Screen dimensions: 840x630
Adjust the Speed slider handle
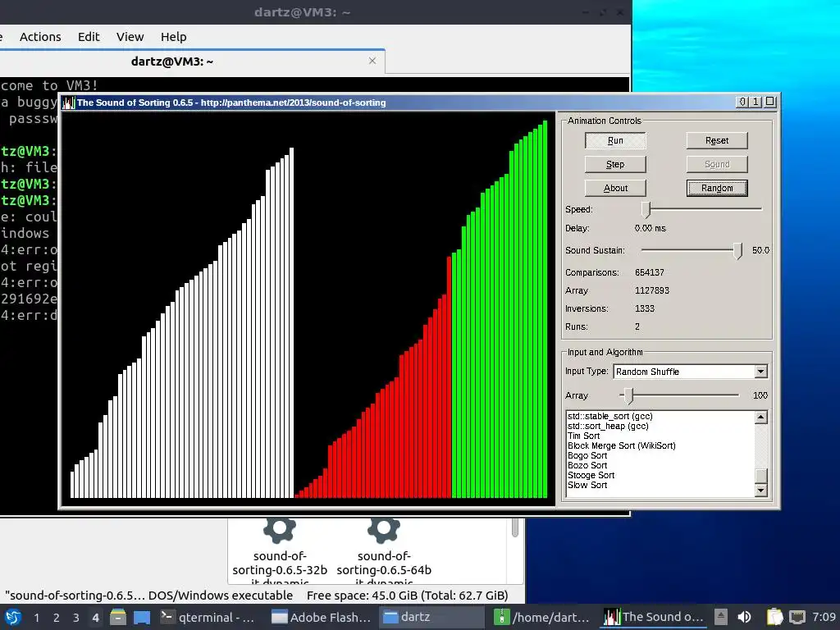click(x=646, y=209)
